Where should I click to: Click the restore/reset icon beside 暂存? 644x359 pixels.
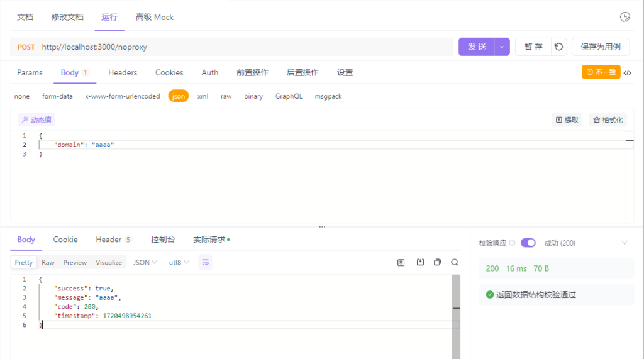(x=558, y=47)
